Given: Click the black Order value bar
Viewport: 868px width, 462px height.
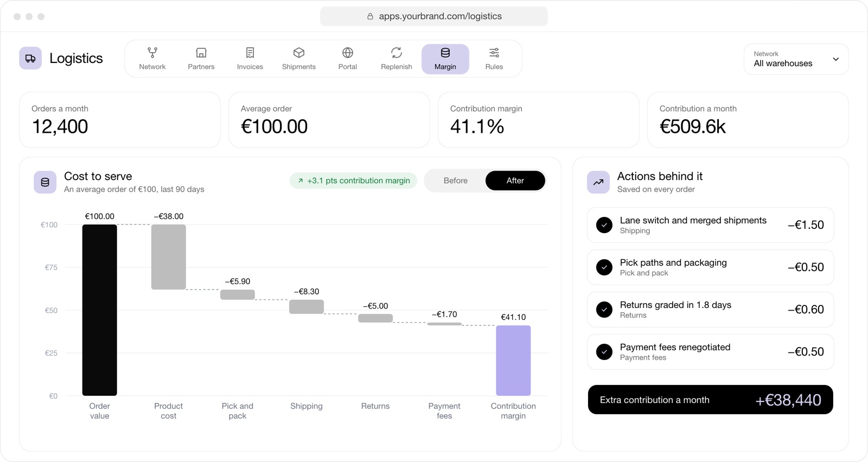Looking at the screenshot, I should (100, 310).
